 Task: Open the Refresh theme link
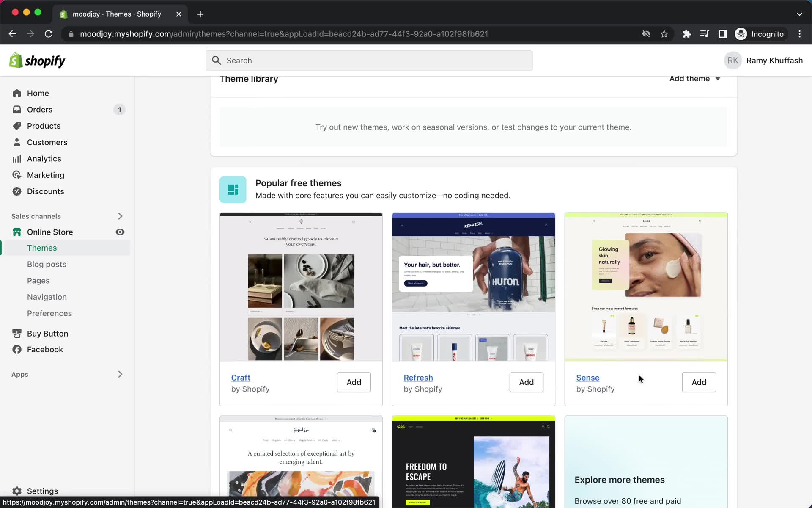(x=418, y=378)
